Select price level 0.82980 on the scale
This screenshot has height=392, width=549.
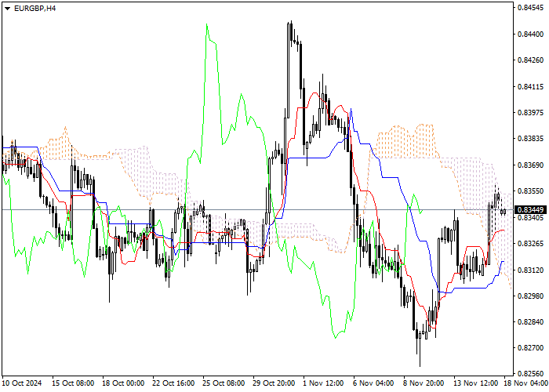531,296
